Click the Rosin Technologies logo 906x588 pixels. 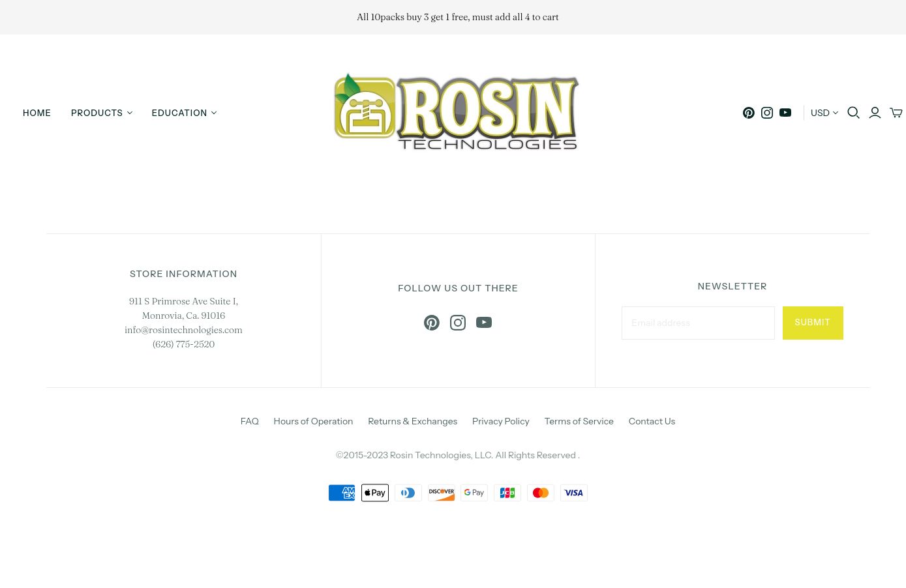(x=456, y=112)
